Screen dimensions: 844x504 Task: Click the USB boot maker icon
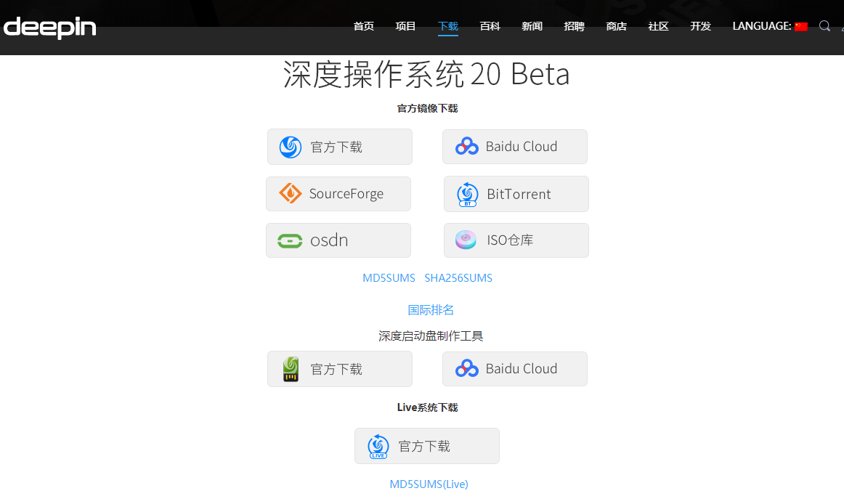pos(291,370)
